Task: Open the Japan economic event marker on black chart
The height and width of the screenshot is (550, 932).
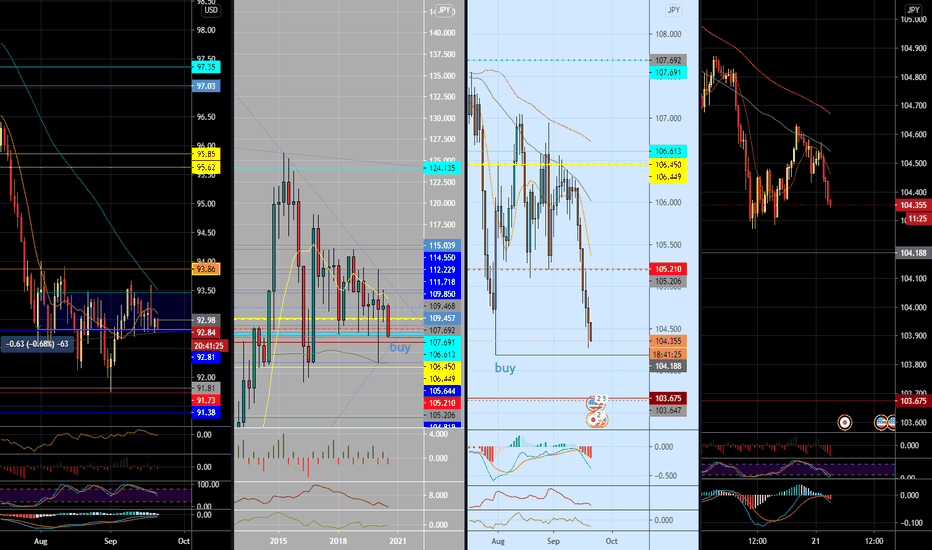Action: 844,423
